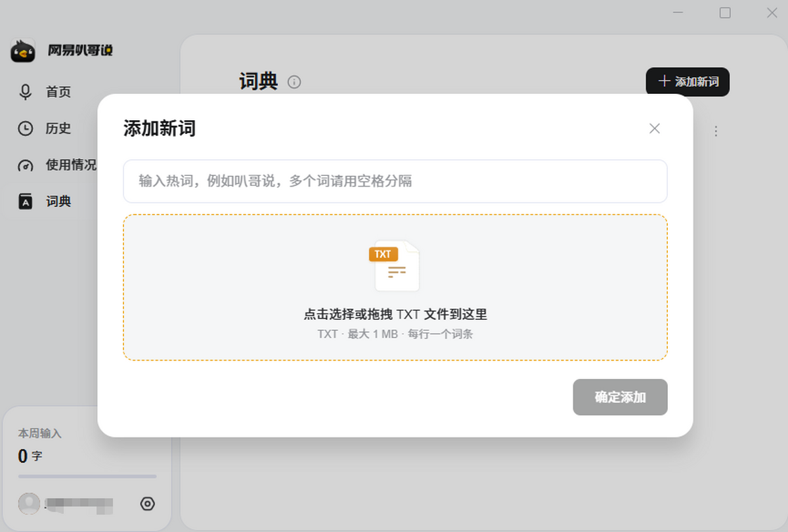This screenshot has width=788, height=532.
Task: Focus the hot word input field
Action: click(x=395, y=181)
